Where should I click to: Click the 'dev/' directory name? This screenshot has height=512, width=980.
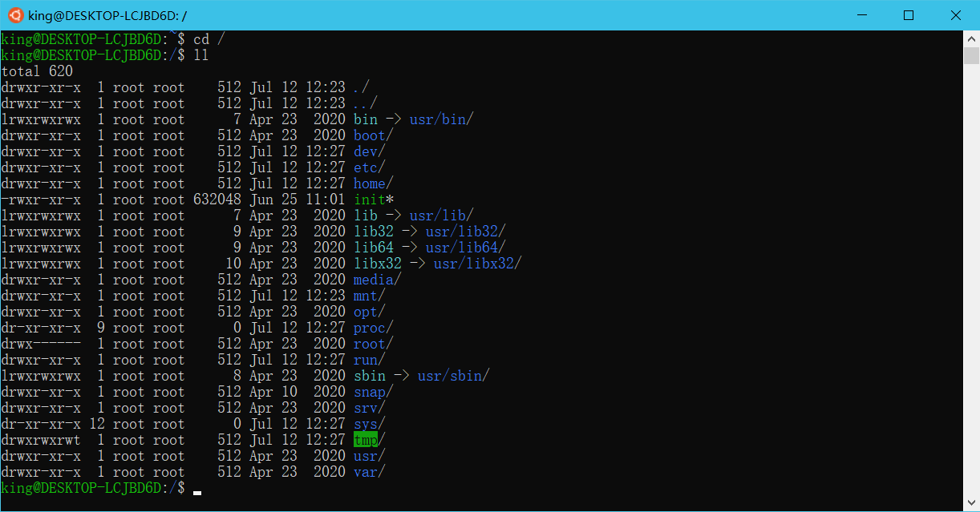click(x=370, y=151)
